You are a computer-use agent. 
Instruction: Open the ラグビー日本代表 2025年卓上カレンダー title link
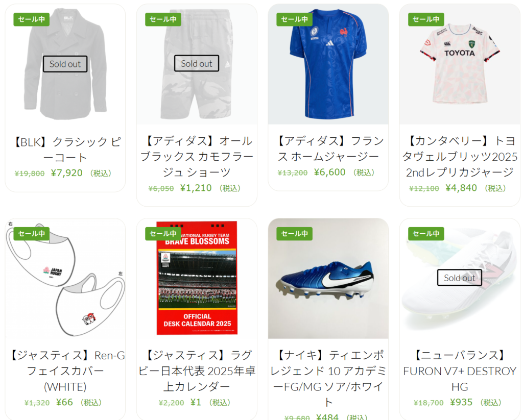[197, 371]
